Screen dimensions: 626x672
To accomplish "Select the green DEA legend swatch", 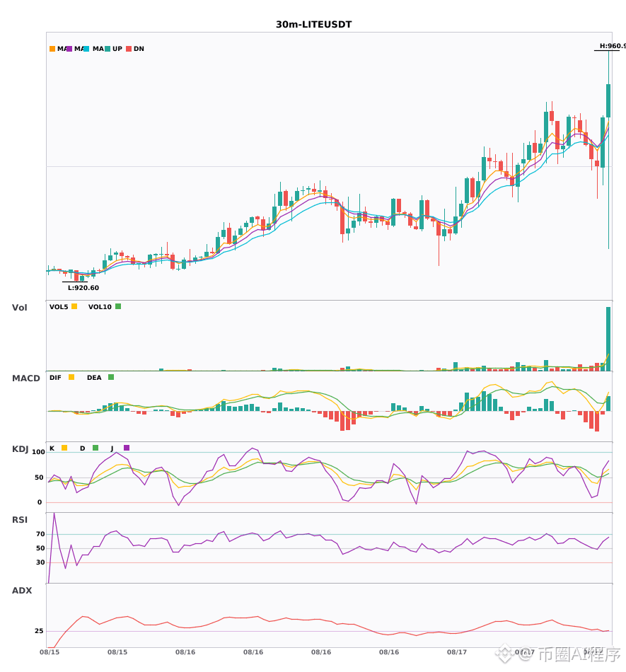I will pos(111,377).
